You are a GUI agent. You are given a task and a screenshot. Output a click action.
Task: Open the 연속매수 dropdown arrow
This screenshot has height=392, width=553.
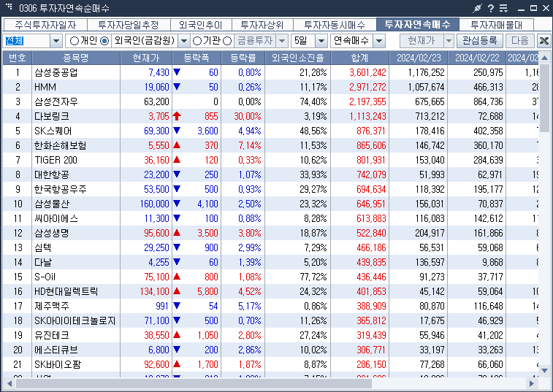click(x=379, y=41)
